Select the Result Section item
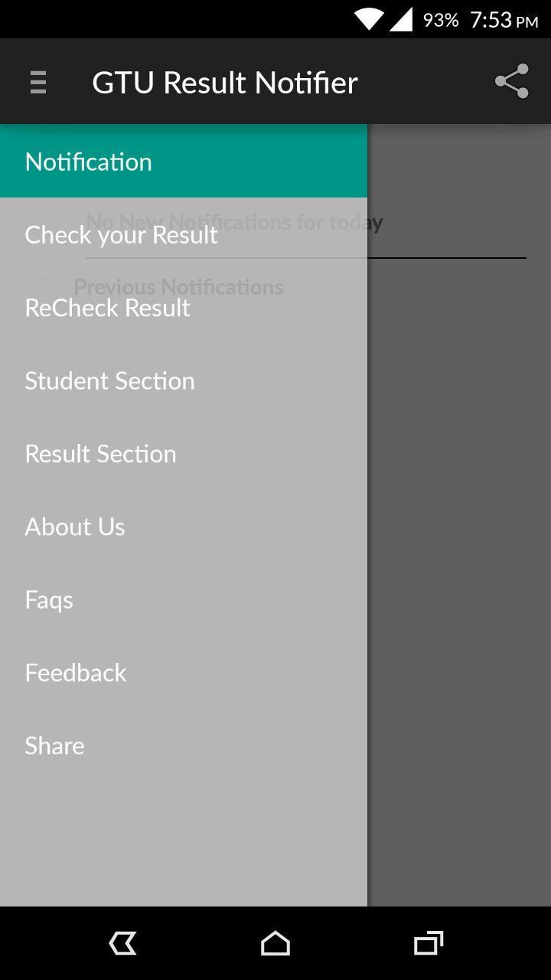Screen dimensions: 551x980 pos(100,453)
